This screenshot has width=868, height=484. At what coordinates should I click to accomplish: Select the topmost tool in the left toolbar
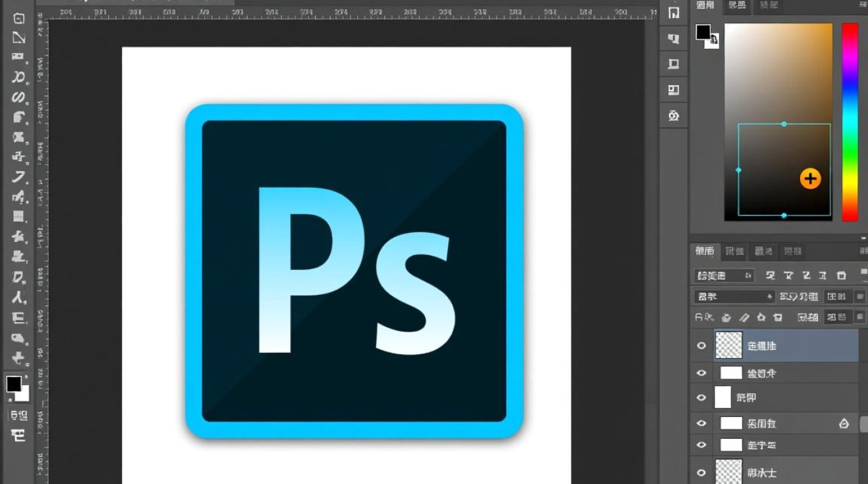(19, 19)
